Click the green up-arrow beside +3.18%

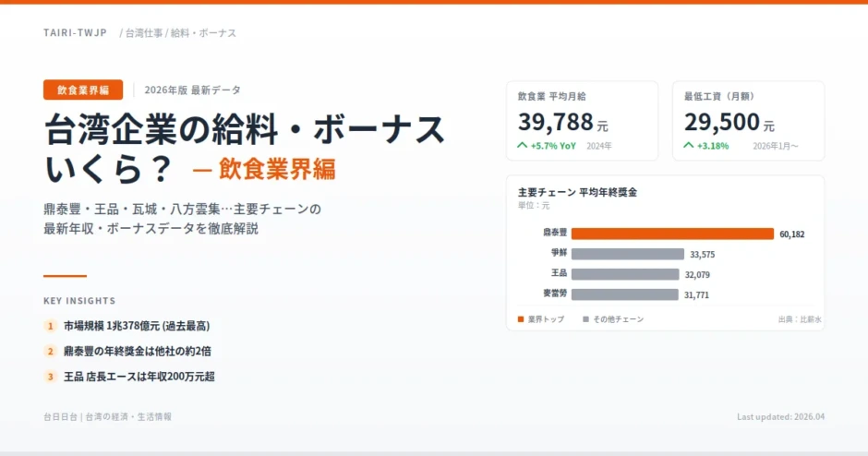click(688, 146)
